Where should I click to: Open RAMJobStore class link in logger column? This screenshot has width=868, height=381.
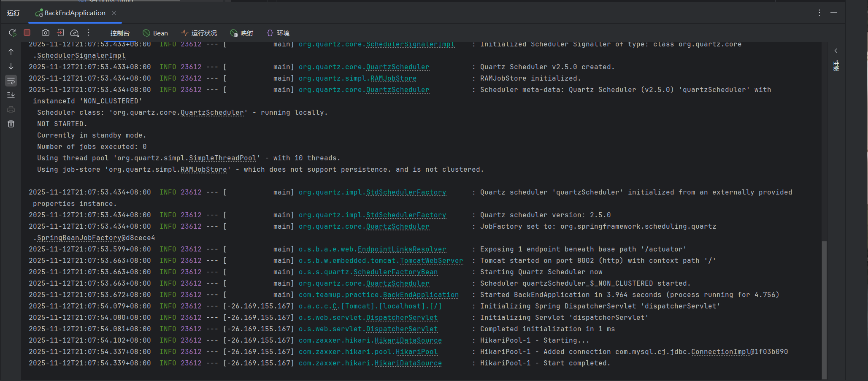coord(393,78)
